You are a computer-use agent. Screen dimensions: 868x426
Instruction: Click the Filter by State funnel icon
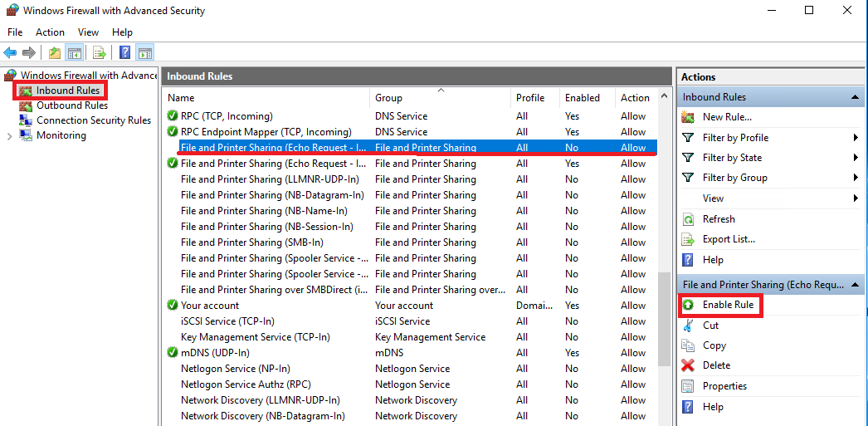pyautogui.click(x=688, y=157)
